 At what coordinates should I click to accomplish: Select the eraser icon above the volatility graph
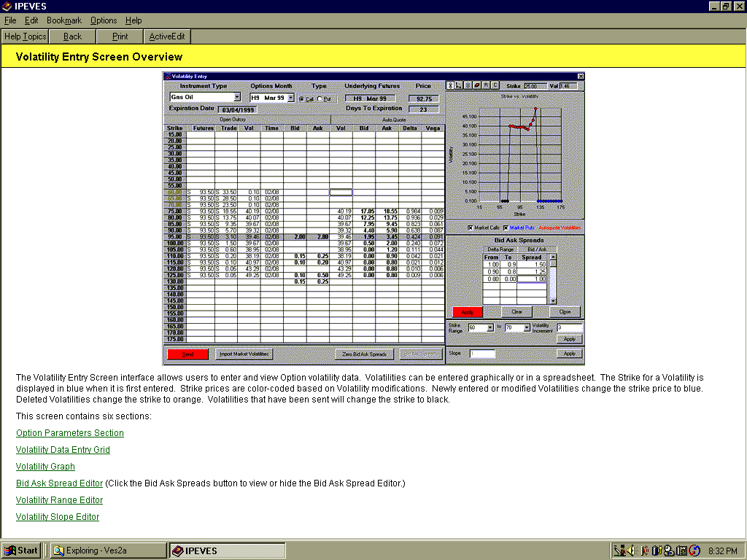[476, 86]
